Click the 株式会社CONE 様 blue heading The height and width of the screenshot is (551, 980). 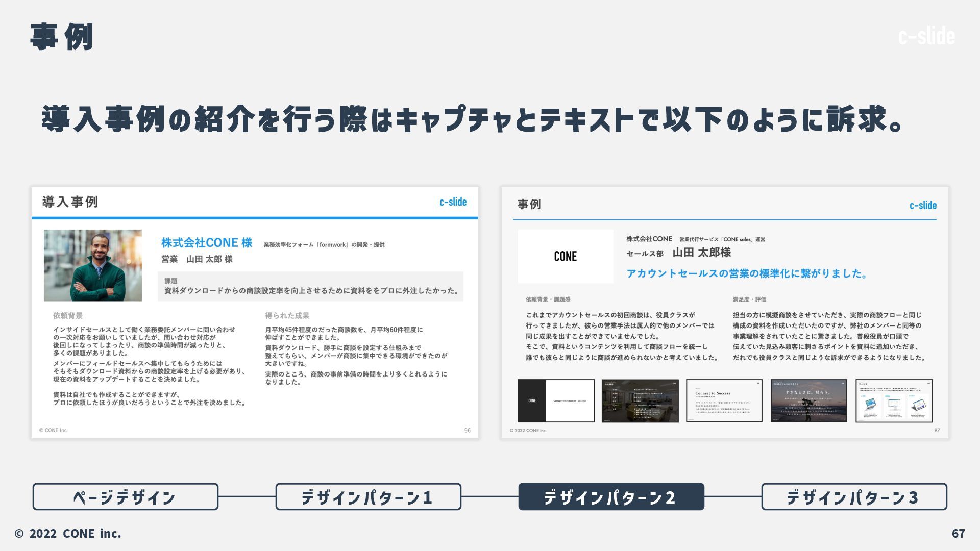pos(207,243)
